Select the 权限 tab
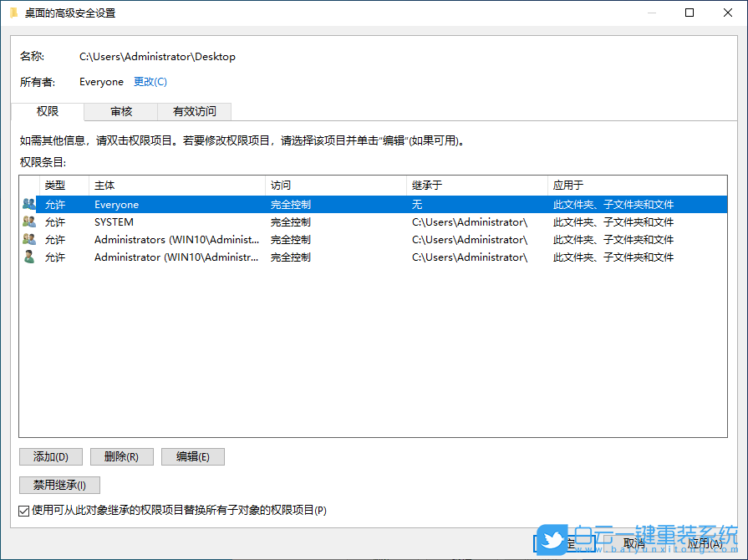748x560 pixels. click(x=47, y=110)
